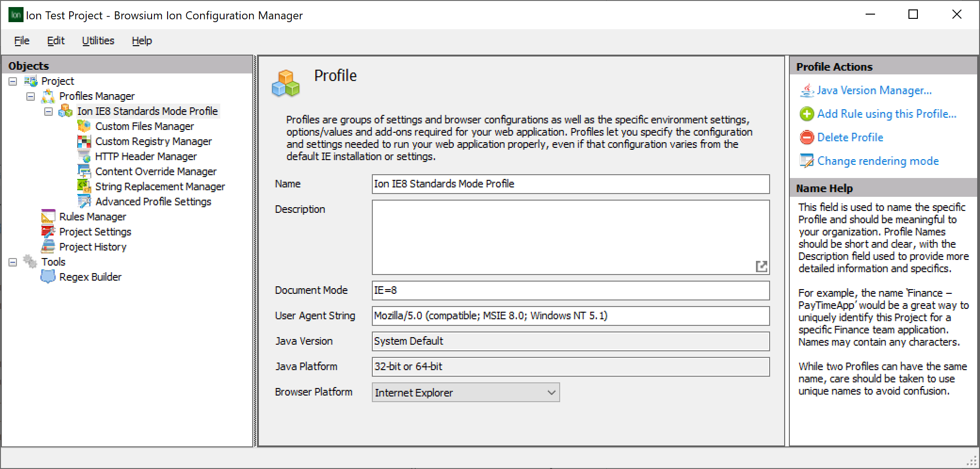
Task: Select the Delete Profile icon
Action: point(806,137)
